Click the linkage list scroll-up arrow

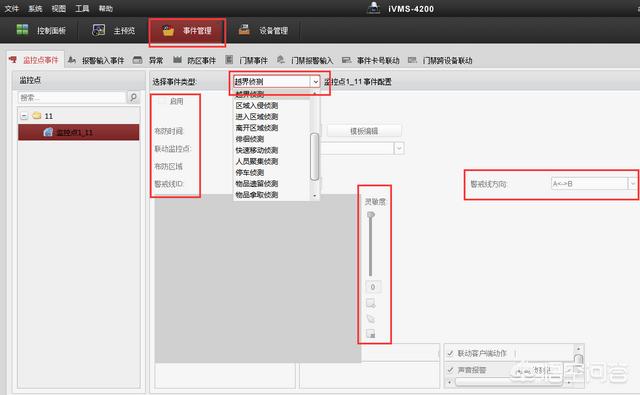[578, 349]
